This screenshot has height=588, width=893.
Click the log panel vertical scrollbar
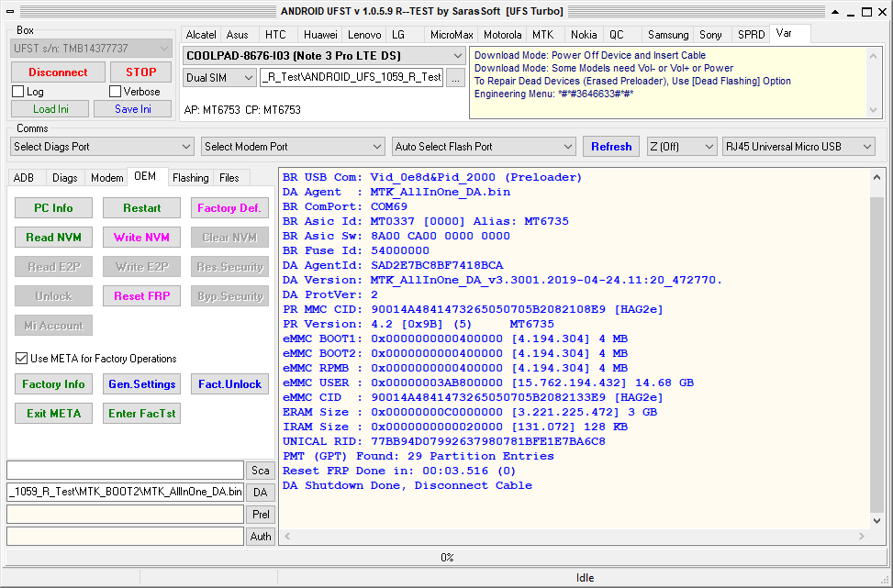coord(877,349)
